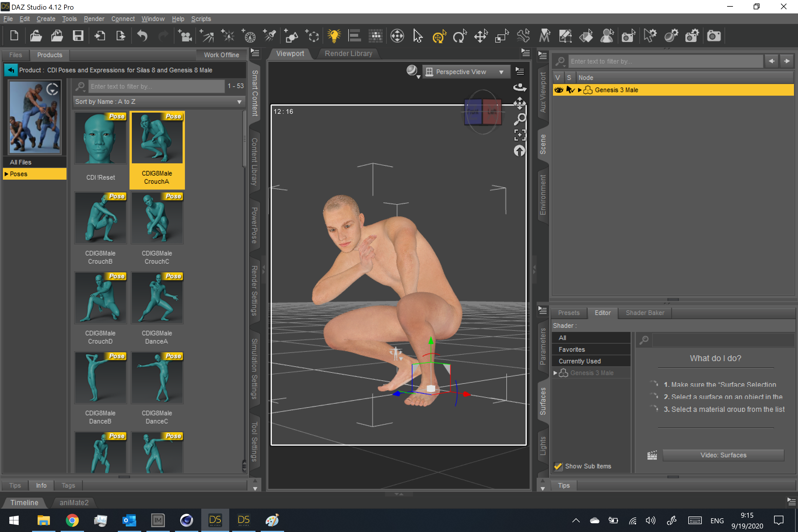Switch to Render Library tab
The image size is (798, 532).
(x=348, y=54)
